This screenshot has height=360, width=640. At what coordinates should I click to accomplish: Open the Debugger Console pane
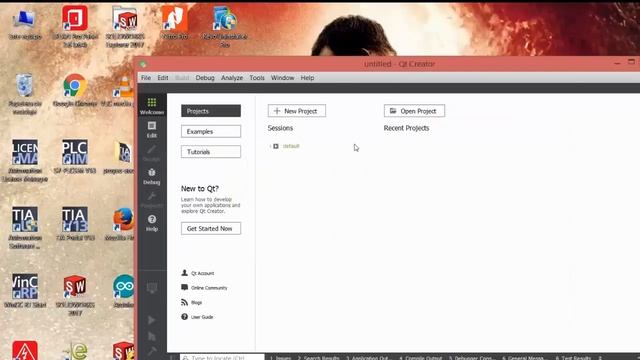(472, 358)
